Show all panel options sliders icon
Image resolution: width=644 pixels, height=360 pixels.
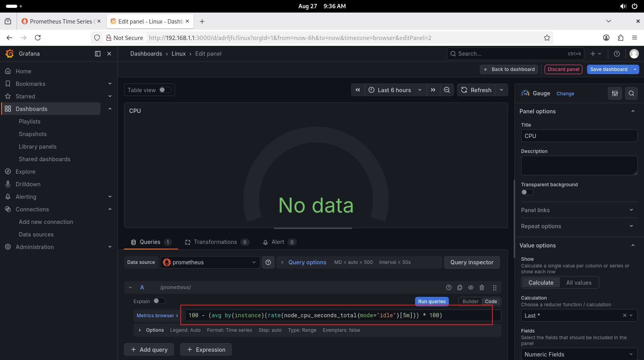(x=615, y=93)
